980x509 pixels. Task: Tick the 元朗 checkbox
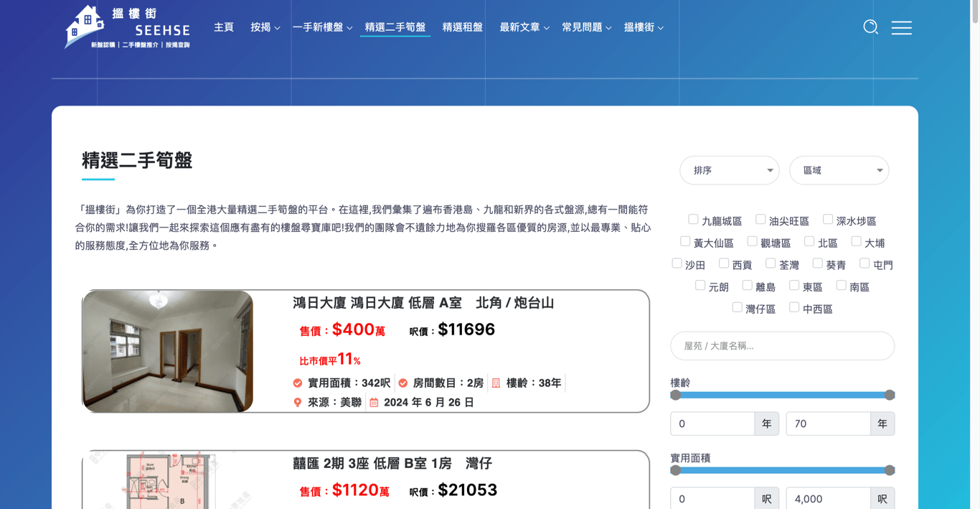[x=700, y=285]
